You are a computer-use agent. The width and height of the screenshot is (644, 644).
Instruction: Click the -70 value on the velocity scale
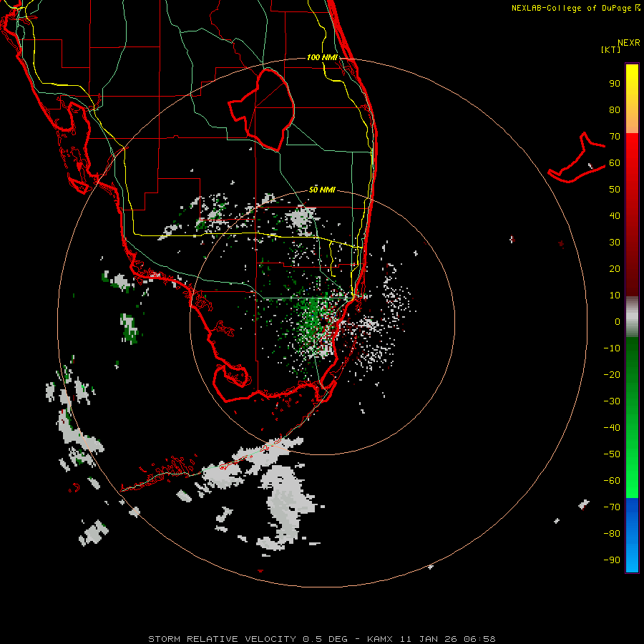coord(612,507)
